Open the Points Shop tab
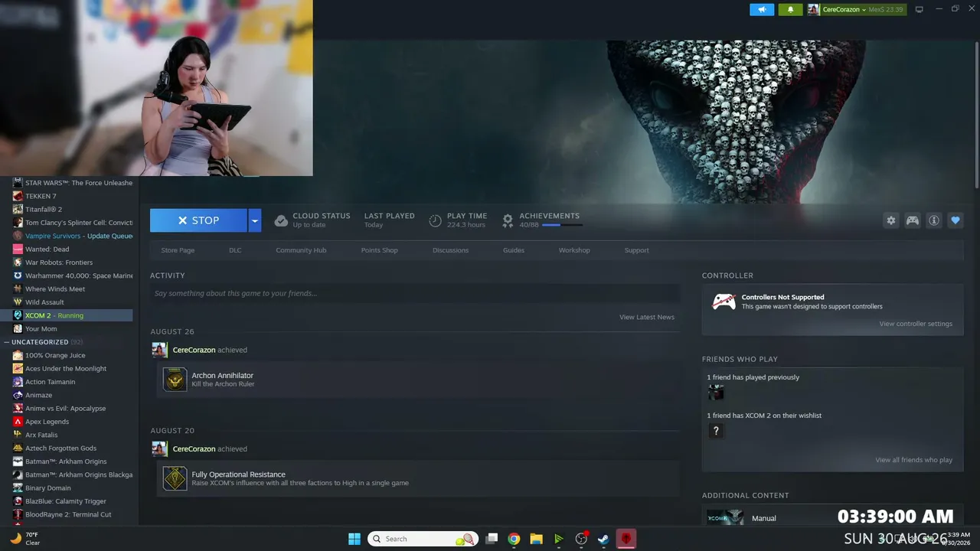The width and height of the screenshot is (980, 551). [380, 250]
